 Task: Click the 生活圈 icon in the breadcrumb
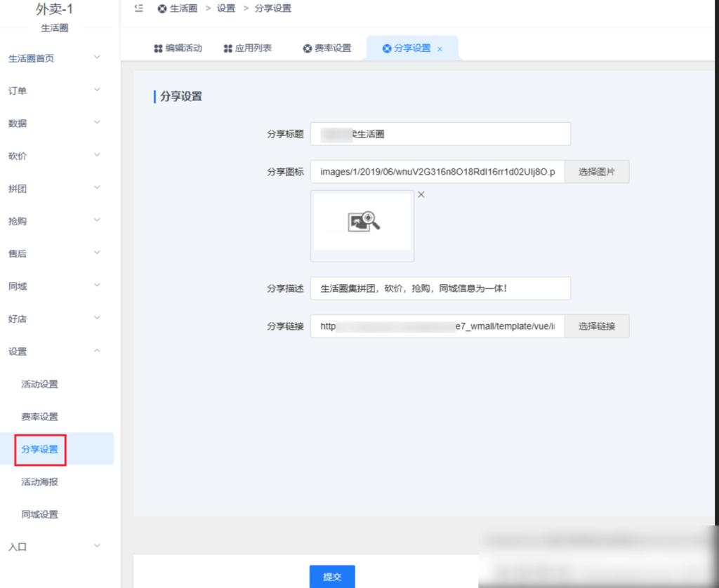162,8
